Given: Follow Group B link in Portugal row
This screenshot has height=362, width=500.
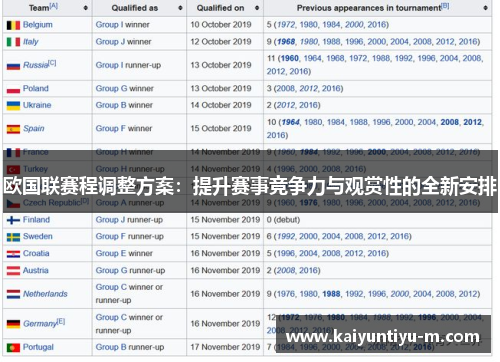Looking at the screenshot, I should [x=111, y=347].
